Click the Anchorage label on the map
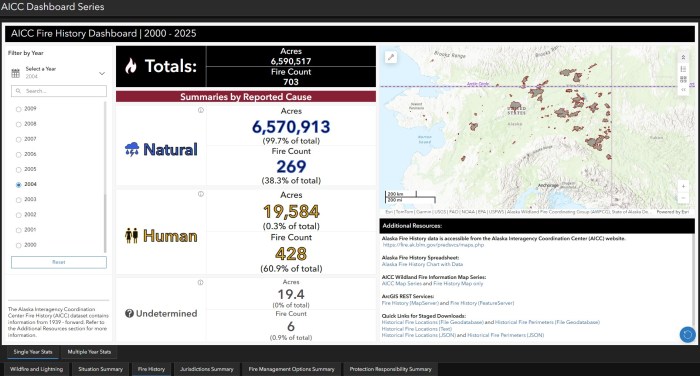 pos(548,185)
